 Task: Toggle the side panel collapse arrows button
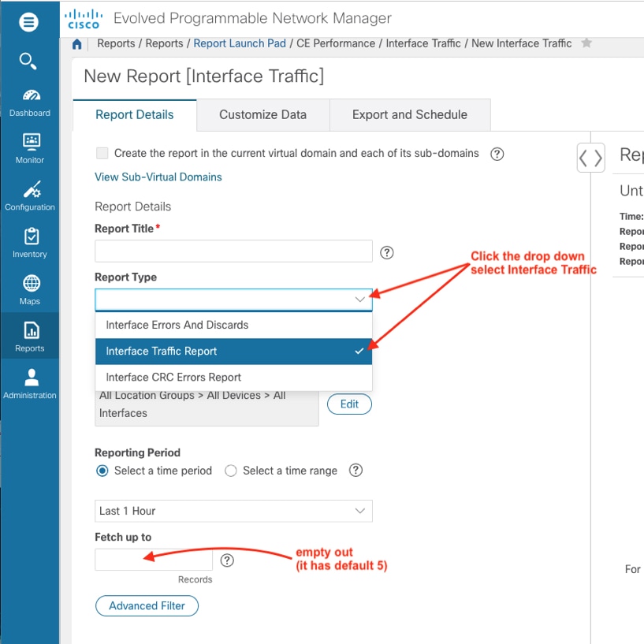(590, 158)
